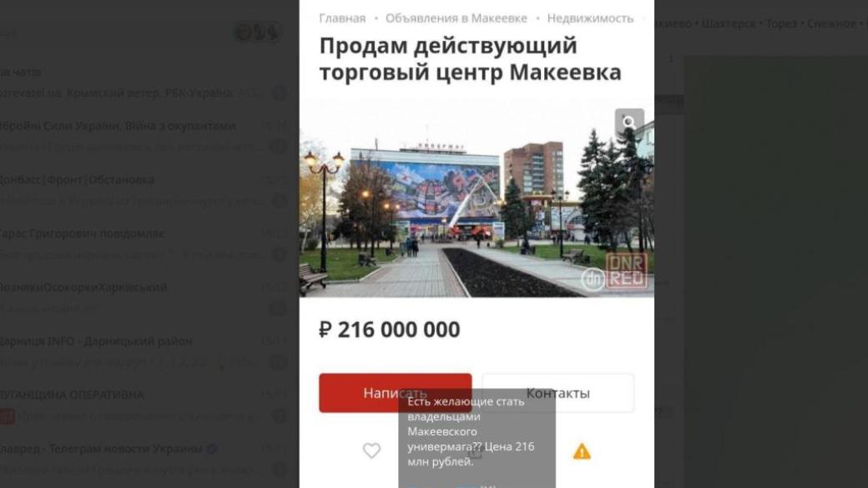Go to Главная breadcrumb link
Screen dimensions: 868x488
tap(342, 18)
